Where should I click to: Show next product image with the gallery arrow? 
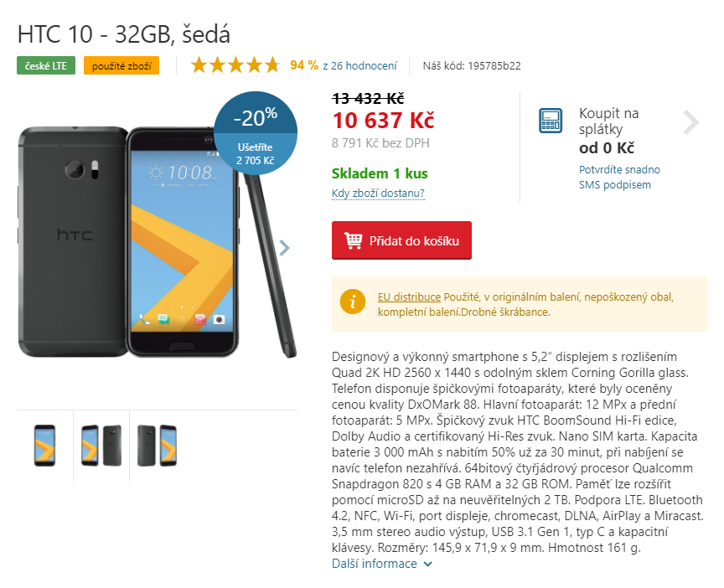(284, 248)
